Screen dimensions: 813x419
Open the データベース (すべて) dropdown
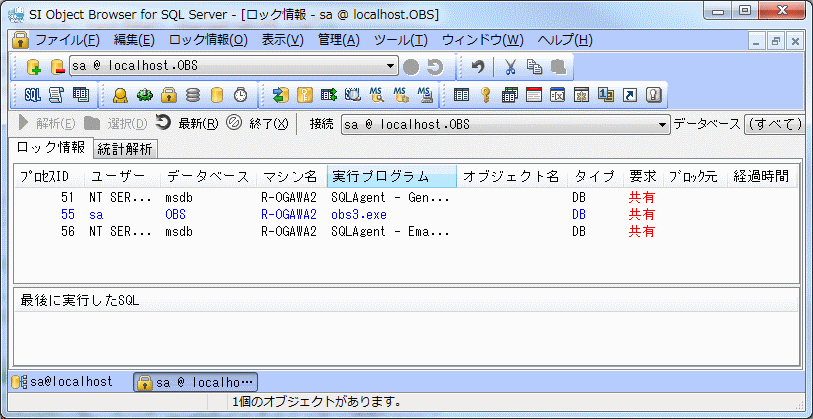pyautogui.click(x=773, y=124)
